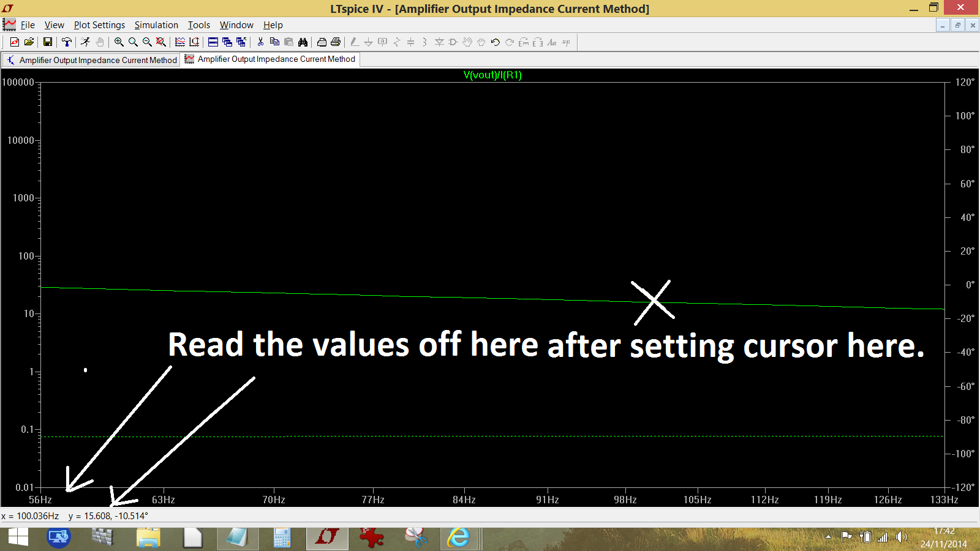Click the Redo arrow icon
980x551 pixels.
pos(510,42)
